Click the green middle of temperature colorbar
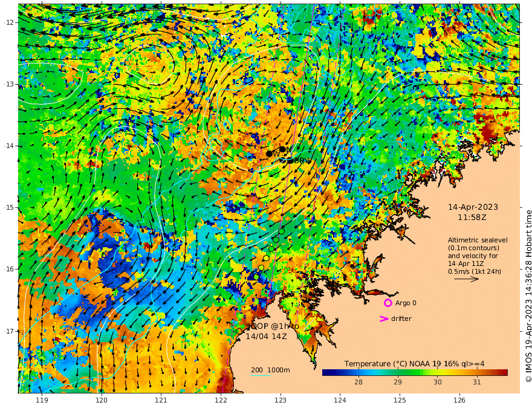Screen dimensions: 532x411 pos(415,372)
